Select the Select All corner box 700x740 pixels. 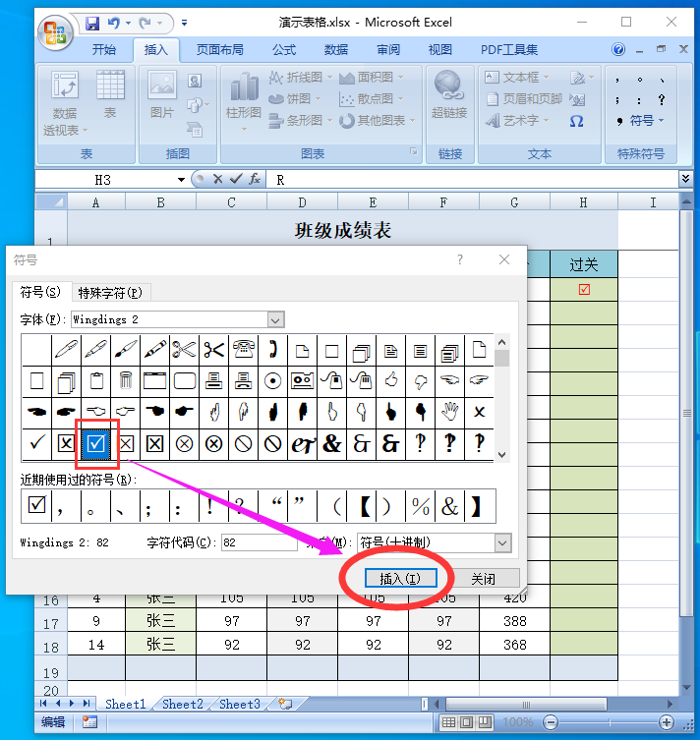(x=51, y=202)
